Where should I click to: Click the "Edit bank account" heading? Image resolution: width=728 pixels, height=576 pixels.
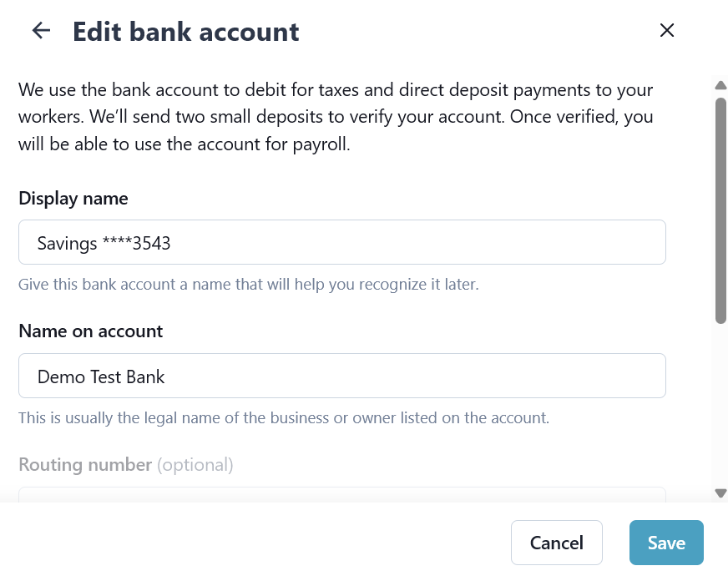(185, 32)
